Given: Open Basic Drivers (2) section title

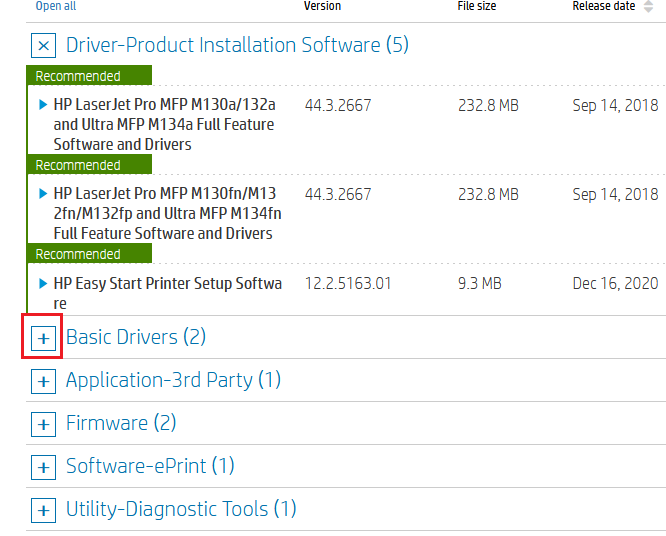Looking at the screenshot, I should click(136, 337).
